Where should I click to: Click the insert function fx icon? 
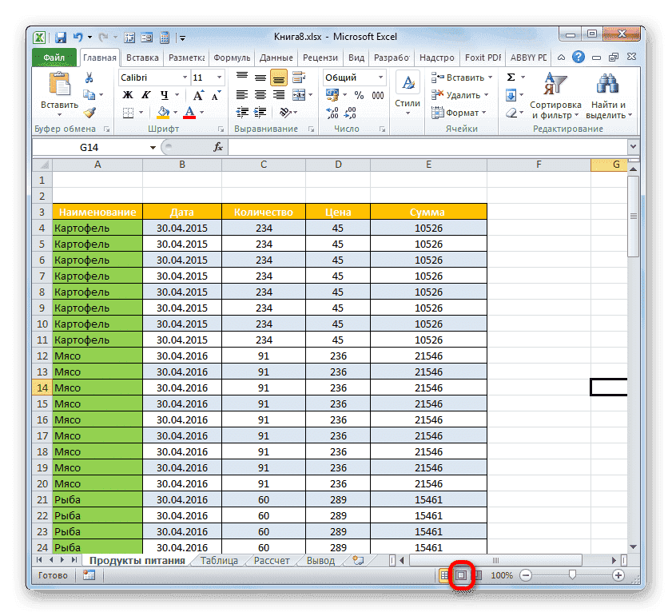[x=217, y=148]
